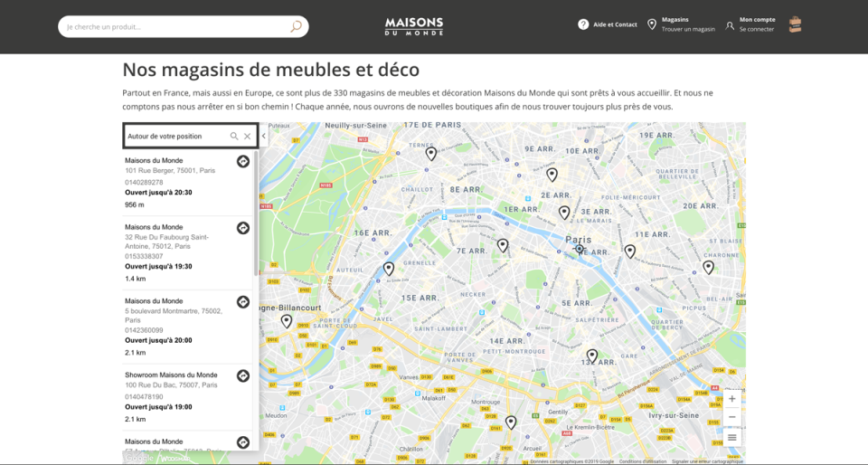Screen dimensions: 868x465
Task: Select the map pin in 11E ARR. near Bastille
Action: pos(629,251)
